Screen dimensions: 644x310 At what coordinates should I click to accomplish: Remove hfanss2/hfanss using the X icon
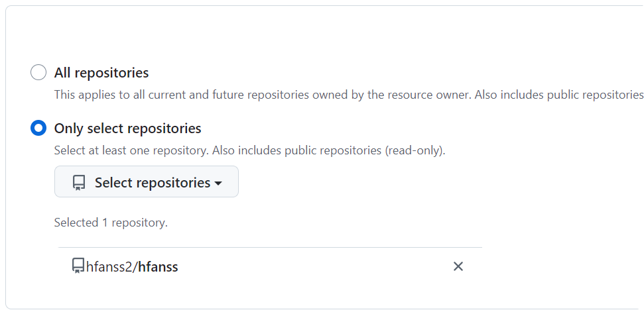click(x=458, y=266)
